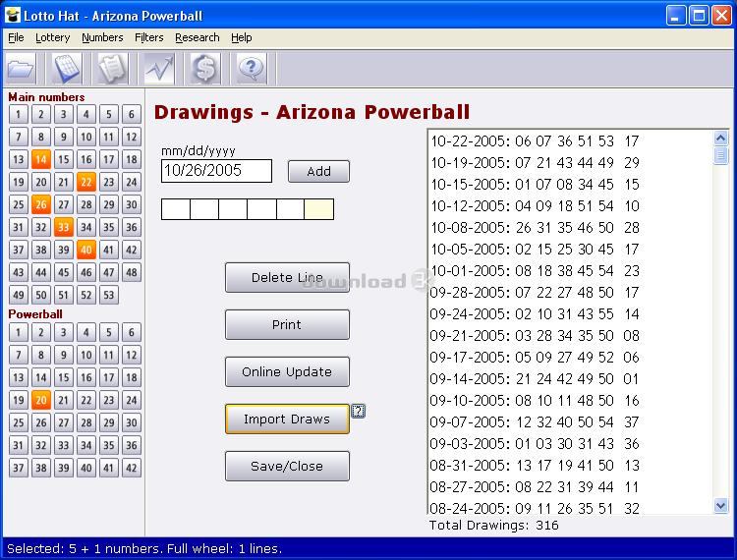Open the folder icon in toolbar

[21, 69]
